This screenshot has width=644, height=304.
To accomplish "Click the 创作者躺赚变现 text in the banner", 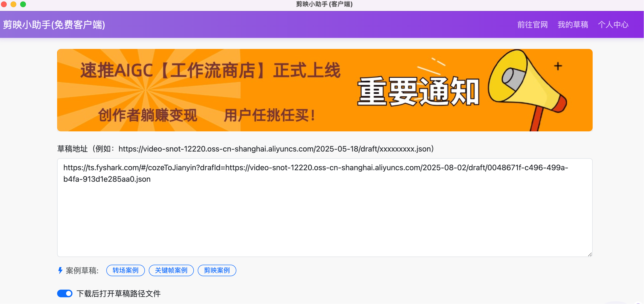I will [x=148, y=115].
